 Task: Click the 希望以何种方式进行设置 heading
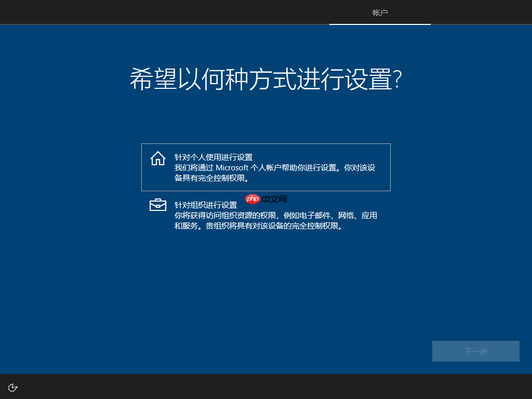click(266, 77)
